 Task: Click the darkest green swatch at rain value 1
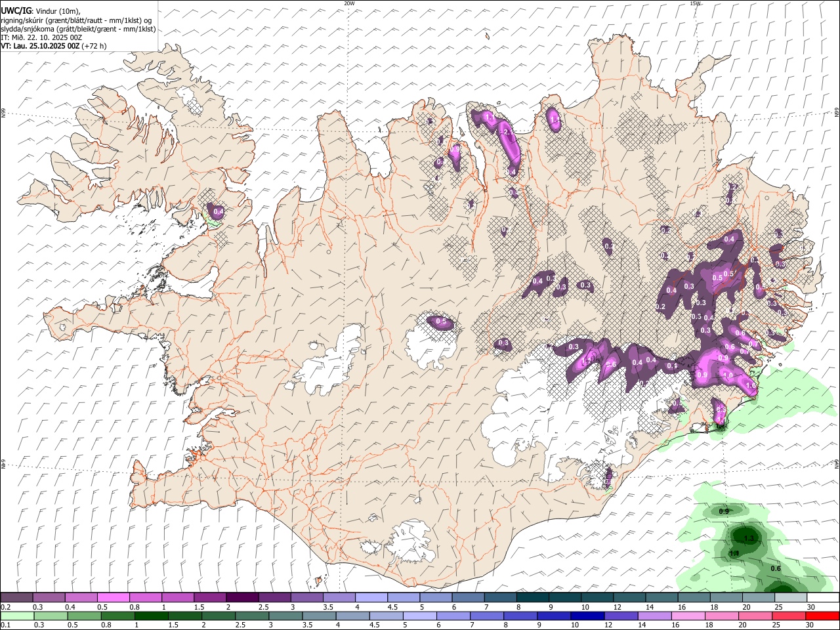(x=151, y=616)
